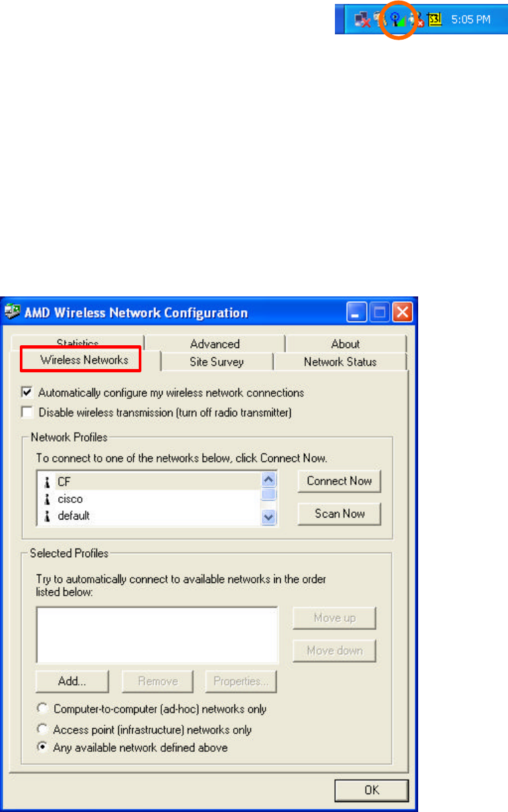Click the yellow tray icon beside clock
This screenshot has height=812, width=508.
click(x=435, y=21)
